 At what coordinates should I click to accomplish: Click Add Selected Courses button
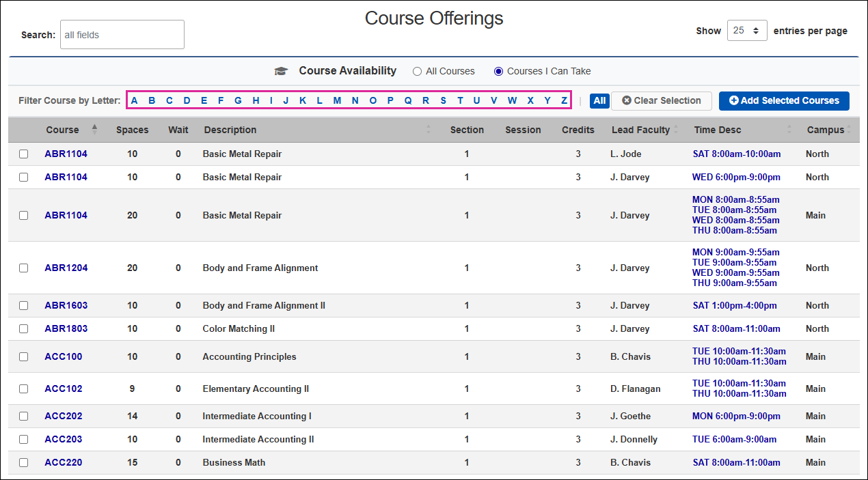[784, 100]
